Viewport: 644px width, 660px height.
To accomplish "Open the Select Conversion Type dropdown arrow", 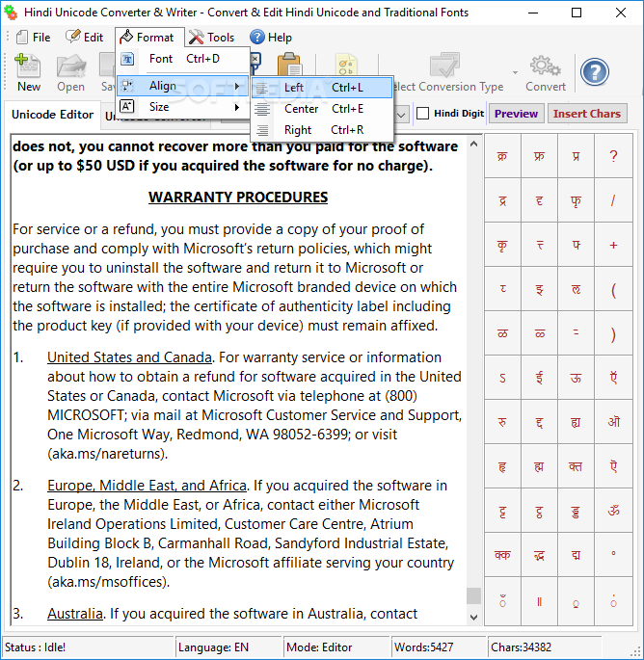I will click(x=515, y=73).
